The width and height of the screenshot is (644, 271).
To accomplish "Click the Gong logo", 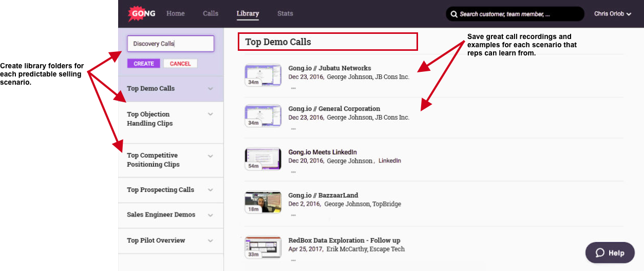I will [142, 14].
